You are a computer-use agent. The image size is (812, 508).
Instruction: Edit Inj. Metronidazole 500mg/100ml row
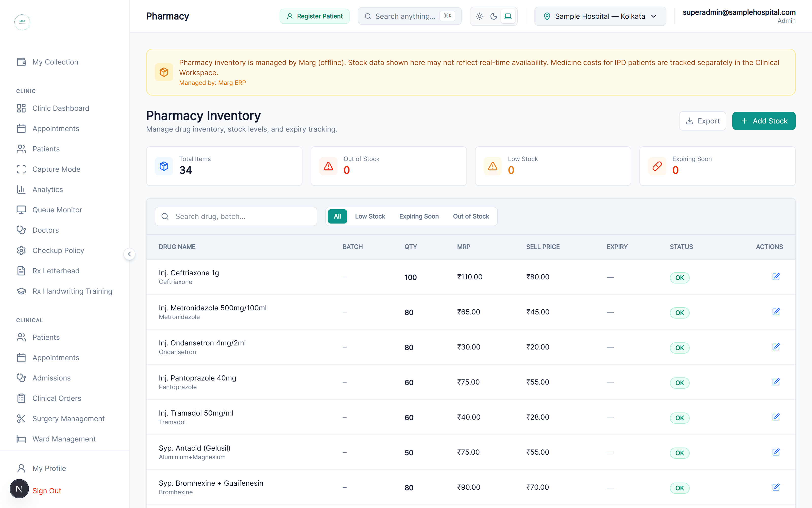(776, 312)
